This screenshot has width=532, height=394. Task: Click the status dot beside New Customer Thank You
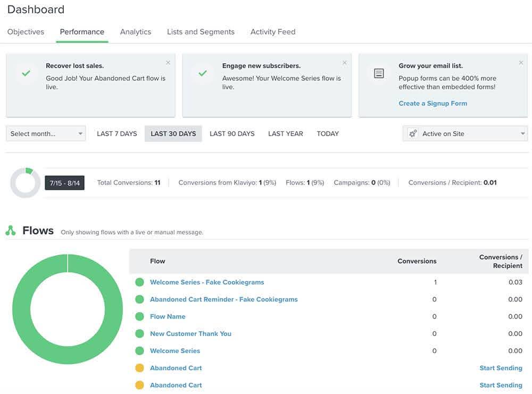140,333
